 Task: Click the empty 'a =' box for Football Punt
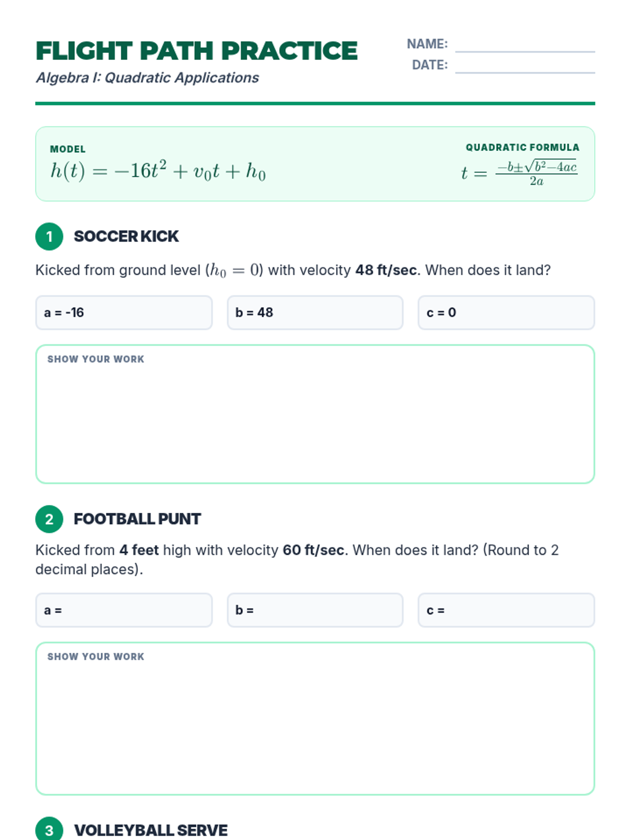(124, 610)
